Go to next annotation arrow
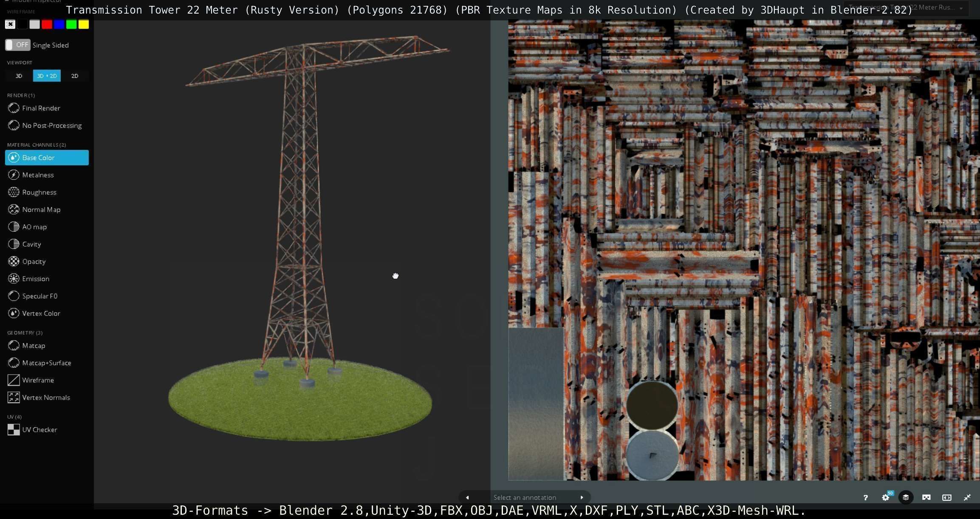980x519 pixels. pos(582,498)
